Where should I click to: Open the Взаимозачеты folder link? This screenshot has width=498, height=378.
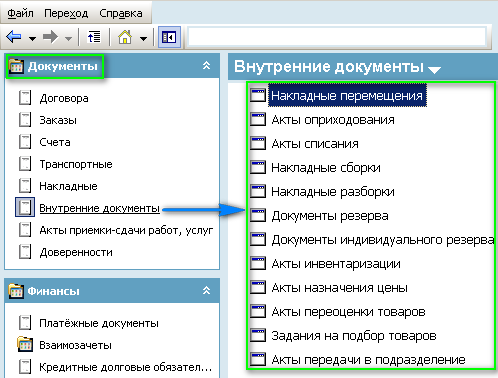coord(75,345)
